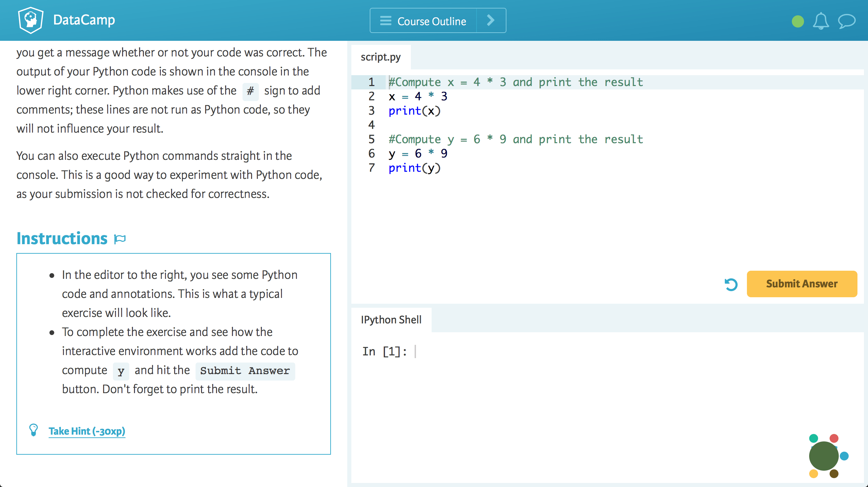Image resolution: width=868 pixels, height=487 pixels.
Task: Place cursor on line 6 y = 6 * 9
Action: 418,154
